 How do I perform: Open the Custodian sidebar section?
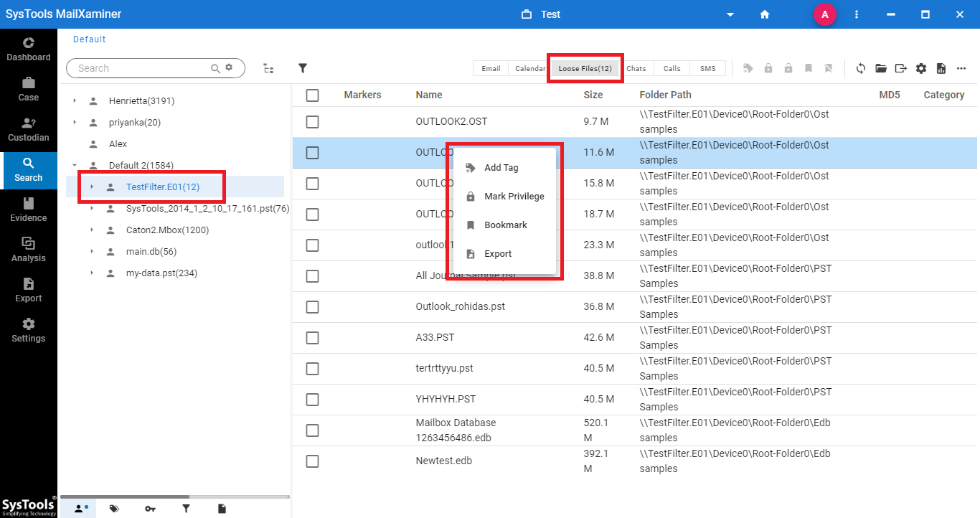pyautogui.click(x=29, y=130)
